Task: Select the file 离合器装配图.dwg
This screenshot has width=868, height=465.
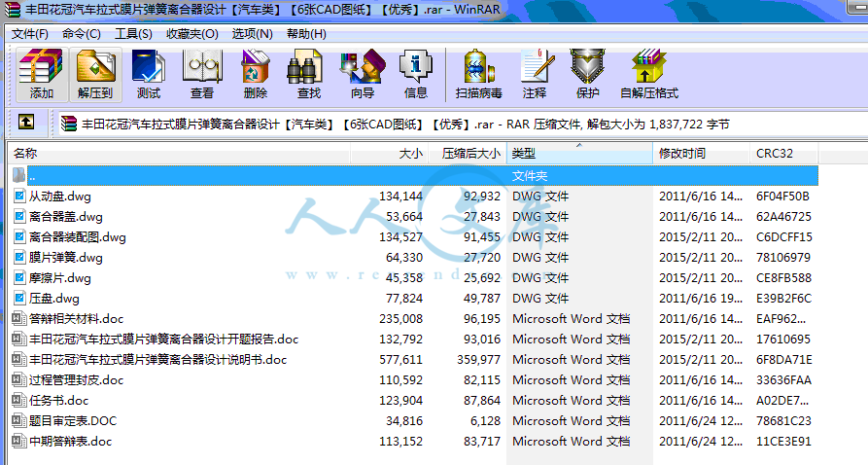Action: pyautogui.click(x=78, y=237)
